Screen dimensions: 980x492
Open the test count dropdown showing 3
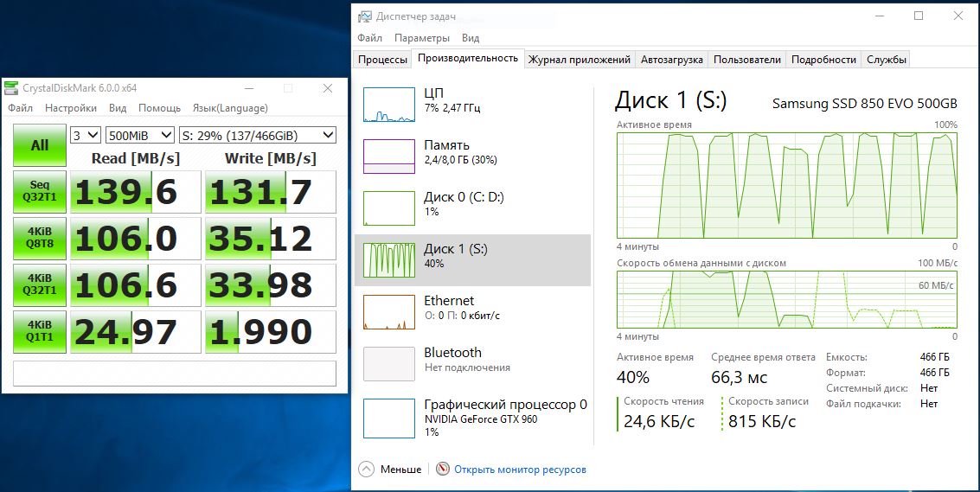tap(86, 135)
